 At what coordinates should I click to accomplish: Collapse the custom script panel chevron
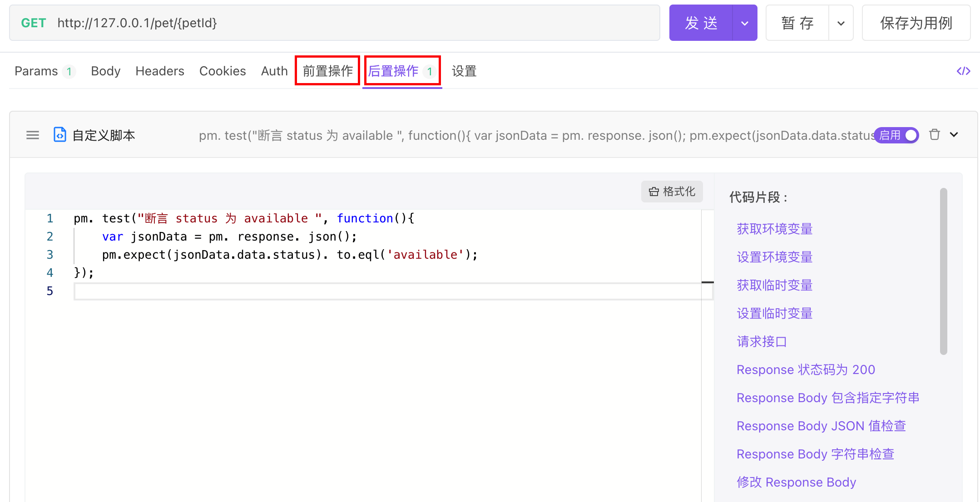954,134
